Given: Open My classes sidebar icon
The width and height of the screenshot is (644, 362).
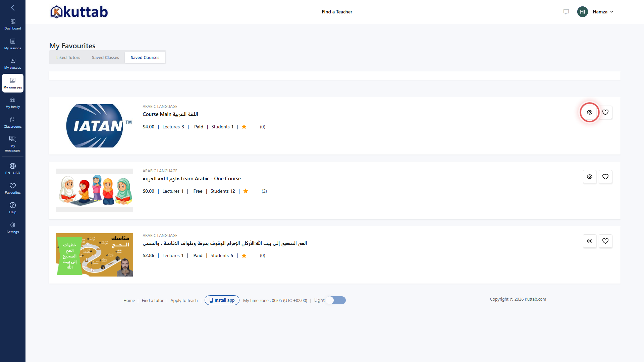Looking at the screenshot, I should 13,64.
